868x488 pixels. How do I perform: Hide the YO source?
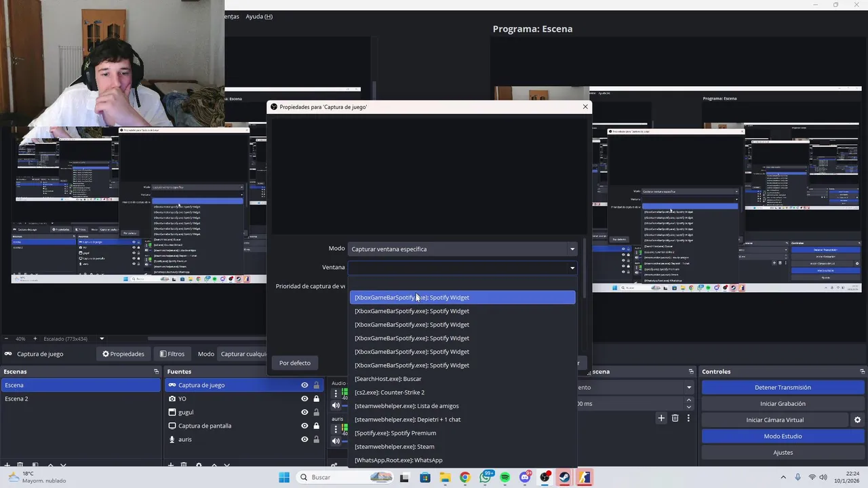(304, 399)
